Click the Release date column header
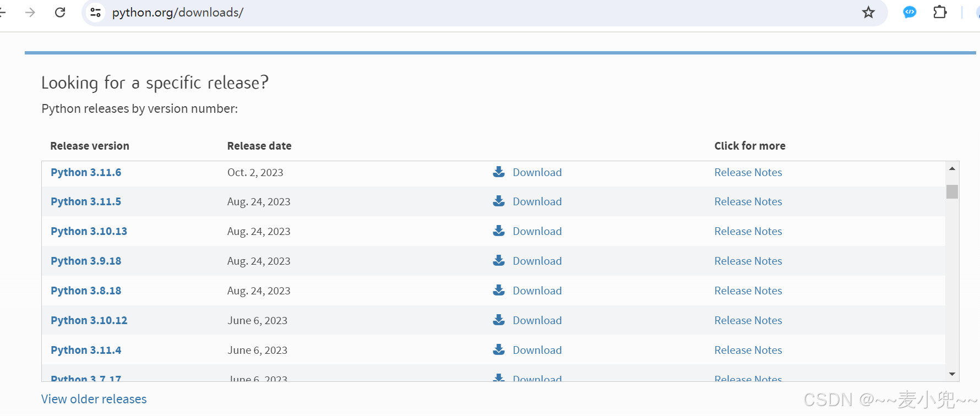 259,146
